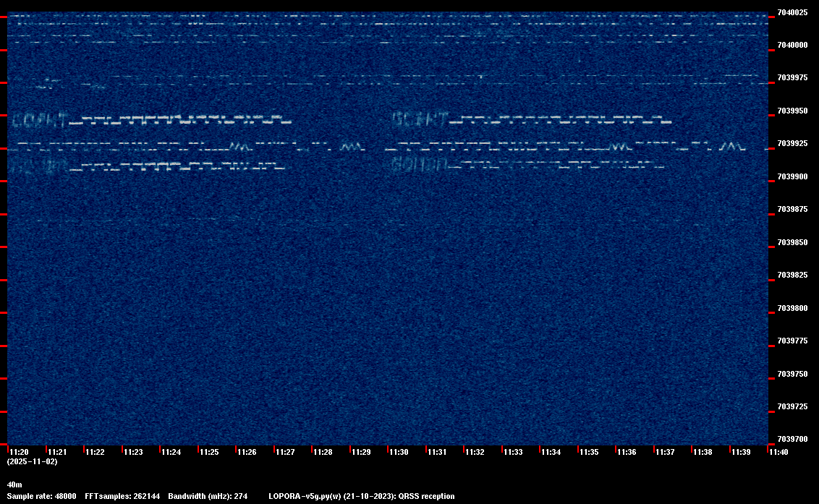Screen dimensions: 819x504
Task: Select the 7040000 frequency label
Action: pos(792,46)
